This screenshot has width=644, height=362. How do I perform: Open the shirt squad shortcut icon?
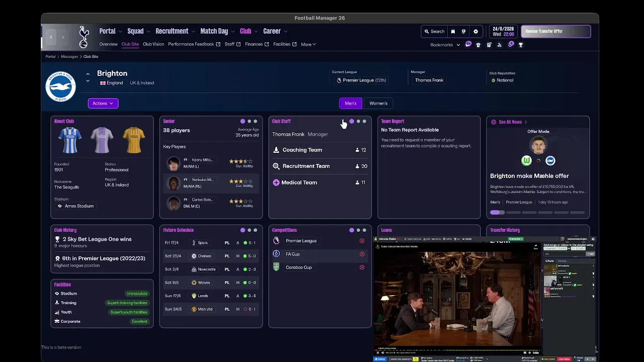pos(478,45)
